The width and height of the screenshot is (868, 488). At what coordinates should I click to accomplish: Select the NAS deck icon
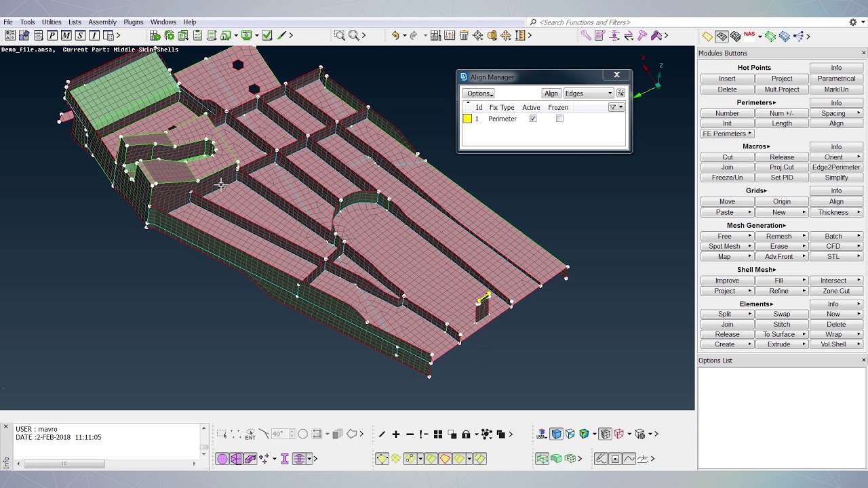(x=749, y=35)
